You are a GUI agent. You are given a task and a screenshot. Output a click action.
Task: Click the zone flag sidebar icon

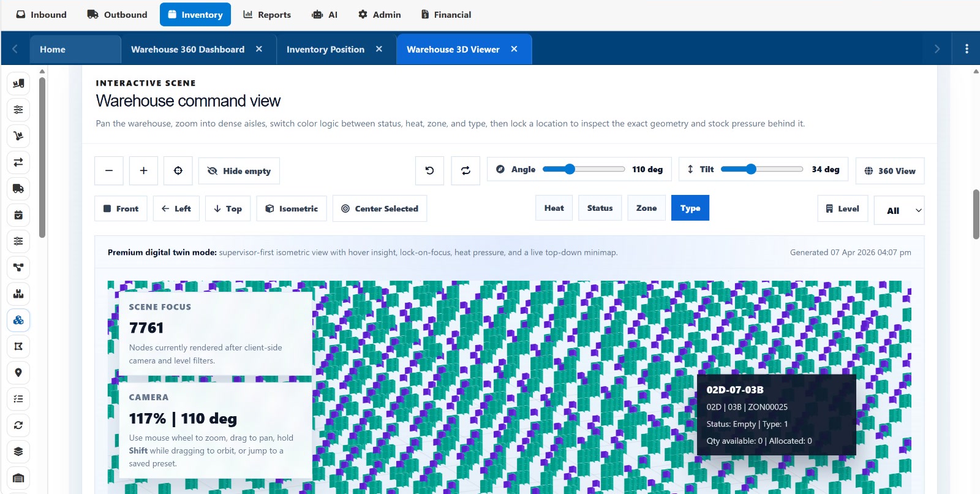[x=18, y=346]
